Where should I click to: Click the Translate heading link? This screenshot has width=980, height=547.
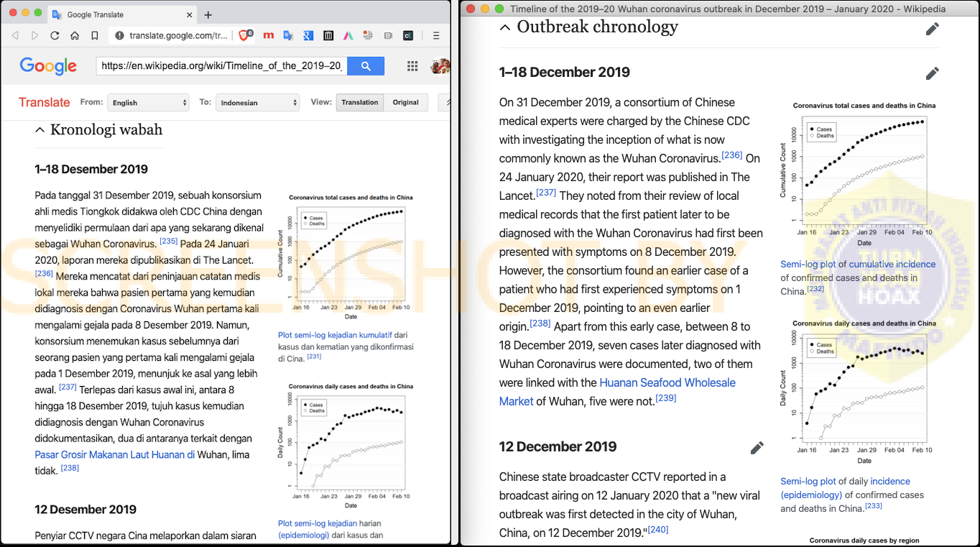44,102
